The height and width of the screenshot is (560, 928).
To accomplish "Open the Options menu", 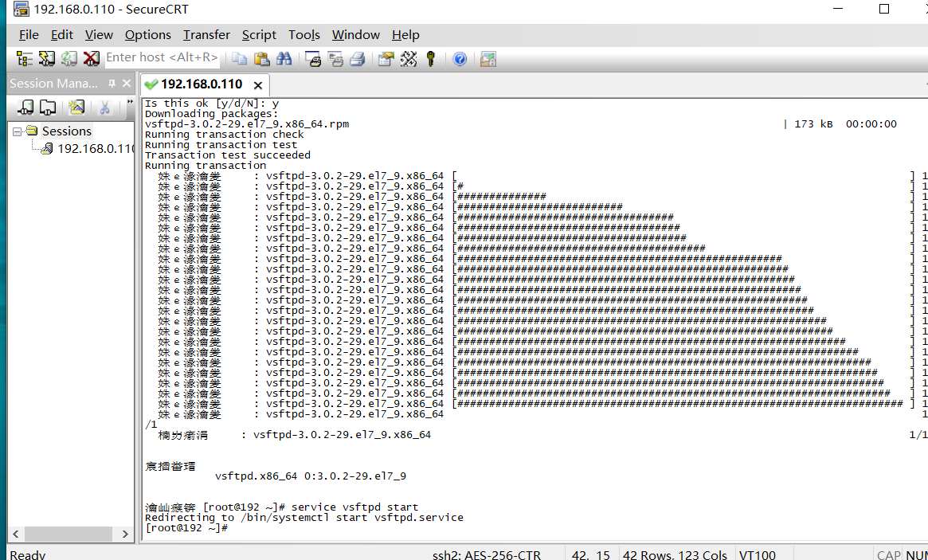I will [148, 35].
